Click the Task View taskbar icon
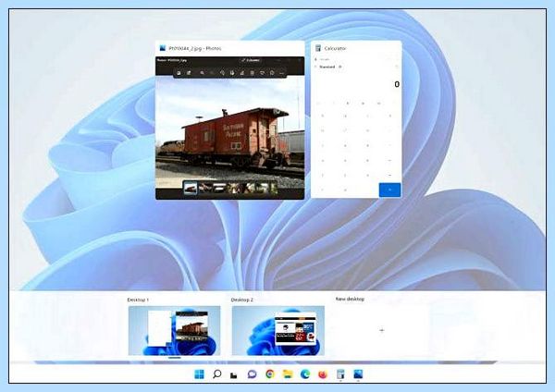 [x=234, y=375]
